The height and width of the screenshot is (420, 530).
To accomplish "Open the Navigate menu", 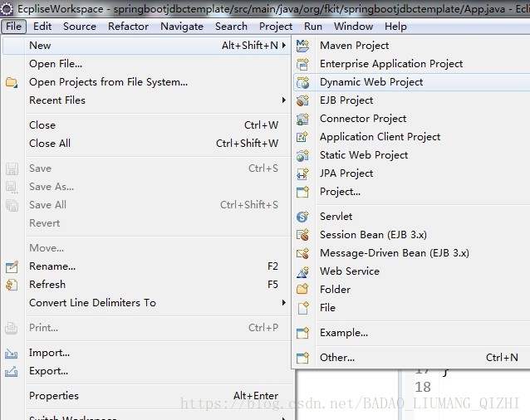I will click(182, 27).
